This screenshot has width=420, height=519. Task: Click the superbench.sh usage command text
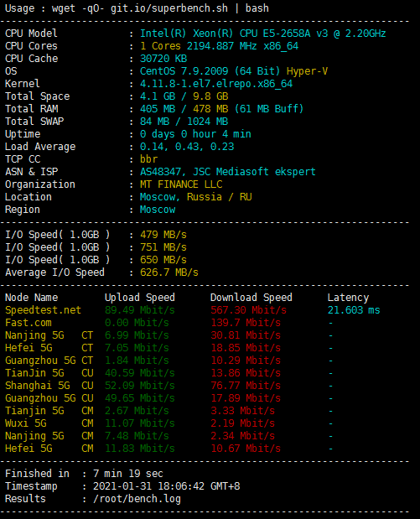pos(160,8)
